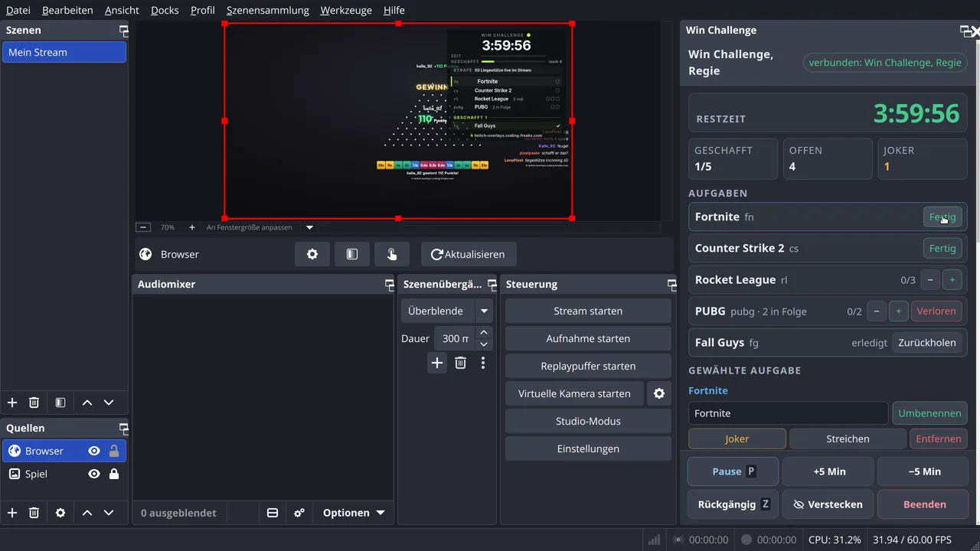980x551 pixels.
Task: Open advanced audio properties gear in Audiomixer
Action: click(x=299, y=513)
